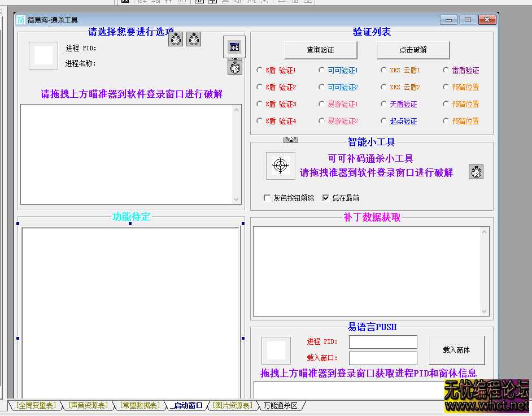This screenshot has height=416, width=532.
Task: Click the timer icon beside 可可补码通杀小工具
Action: [x=476, y=172]
